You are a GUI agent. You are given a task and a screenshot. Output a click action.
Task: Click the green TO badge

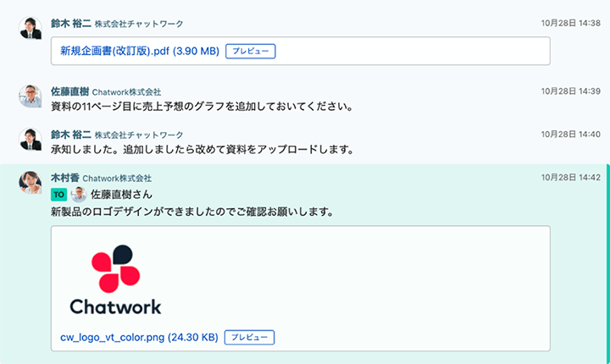point(58,194)
